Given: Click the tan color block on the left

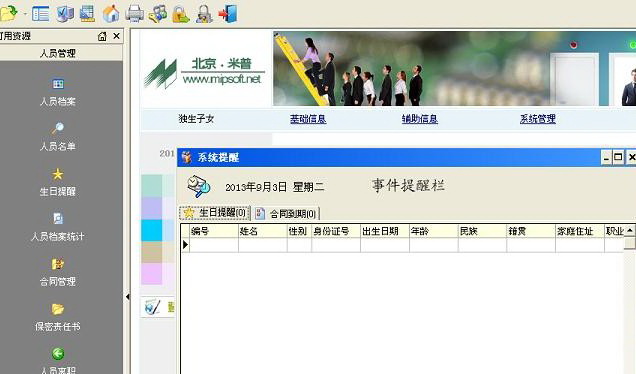Looking at the screenshot, I should pos(152,252).
